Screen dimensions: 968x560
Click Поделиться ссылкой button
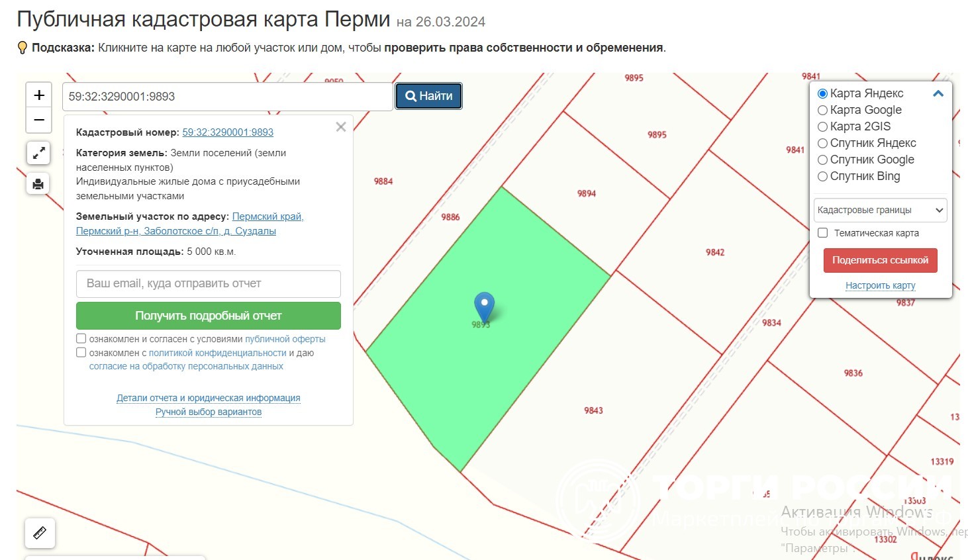click(x=880, y=260)
